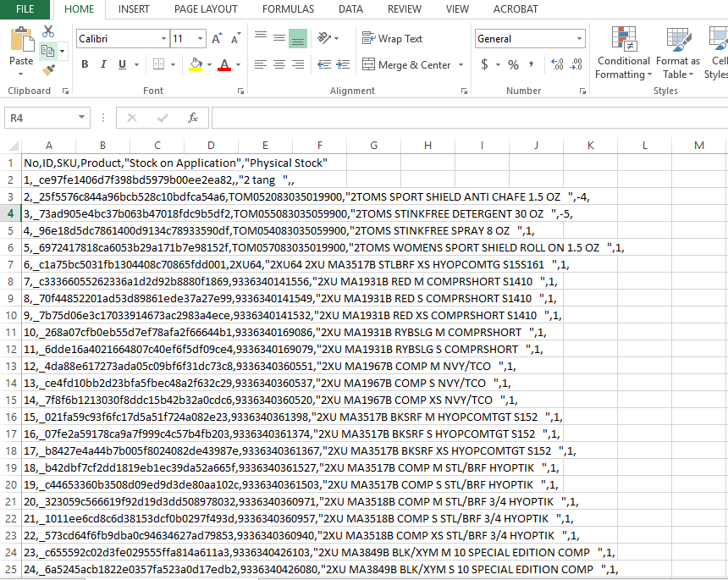Click the Orientation text-angle icon
The width and height of the screenshot is (728, 580).
pyautogui.click(x=324, y=37)
